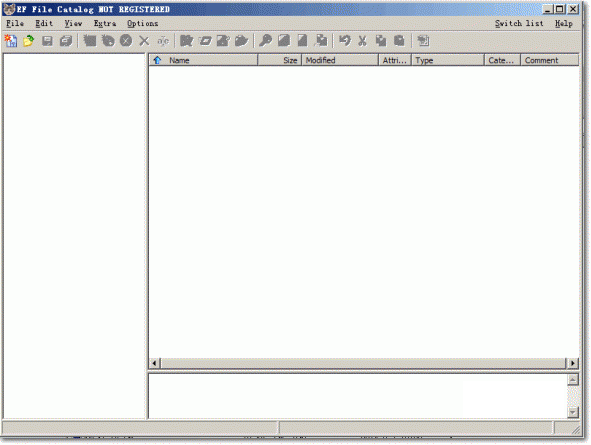Click the Copy icon next to scissors
Image resolution: width=591 pixels, height=445 pixels.
pos(381,40)
